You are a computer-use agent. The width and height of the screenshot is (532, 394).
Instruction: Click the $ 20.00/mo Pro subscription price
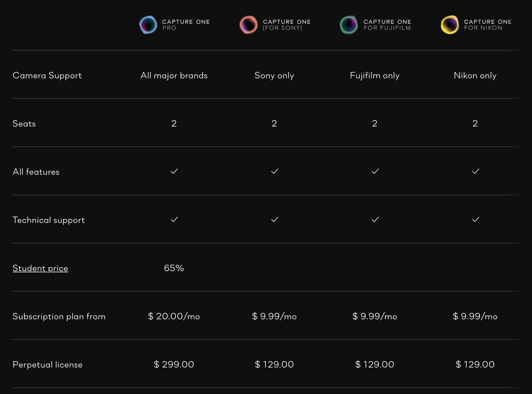(x=174, y=316)
